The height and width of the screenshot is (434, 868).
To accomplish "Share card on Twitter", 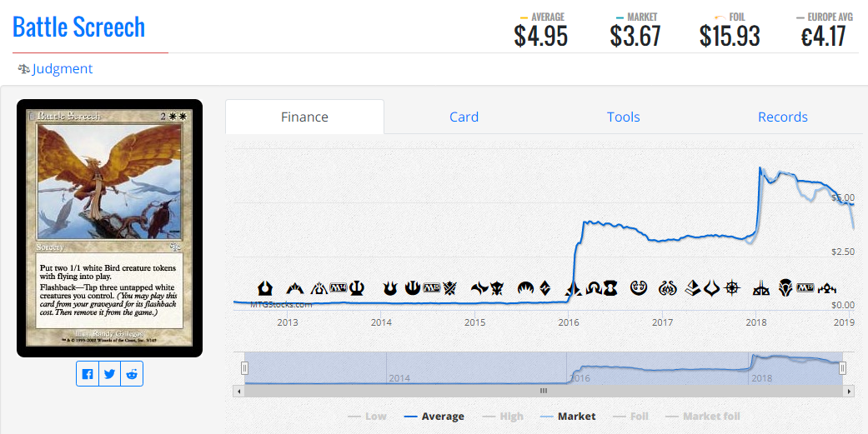I will (x=109, y=374).
